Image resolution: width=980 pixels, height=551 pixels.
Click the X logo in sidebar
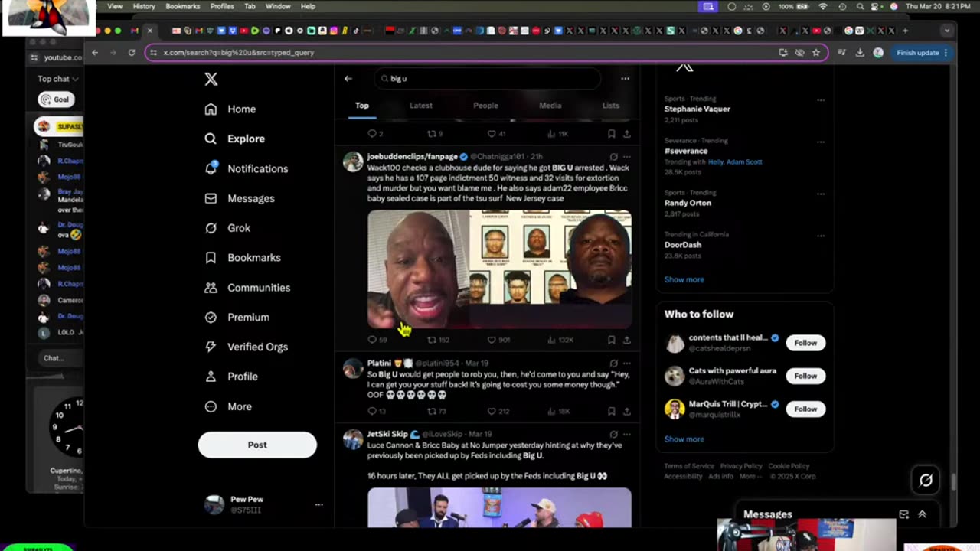[x=211, y=79]
